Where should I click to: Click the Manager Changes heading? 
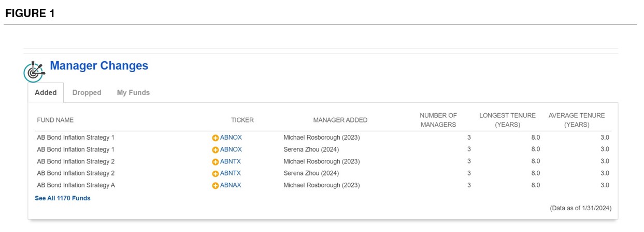click(x=99, y=66)
